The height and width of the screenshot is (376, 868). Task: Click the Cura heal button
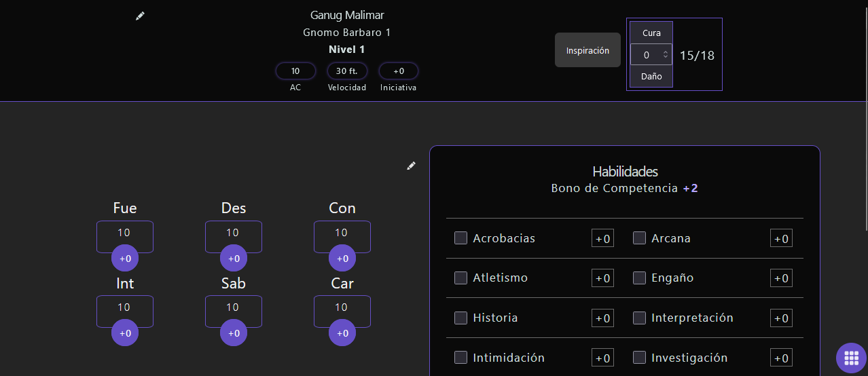651,33
